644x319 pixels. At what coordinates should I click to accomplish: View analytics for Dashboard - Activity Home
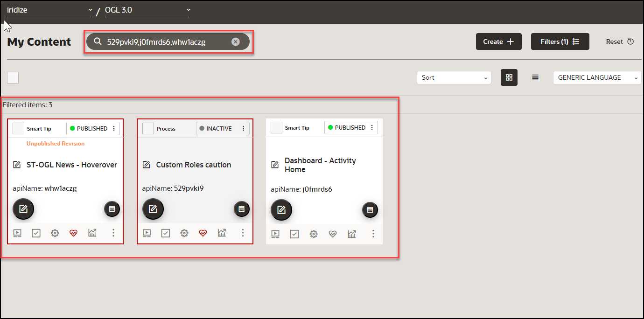(352, 234)
